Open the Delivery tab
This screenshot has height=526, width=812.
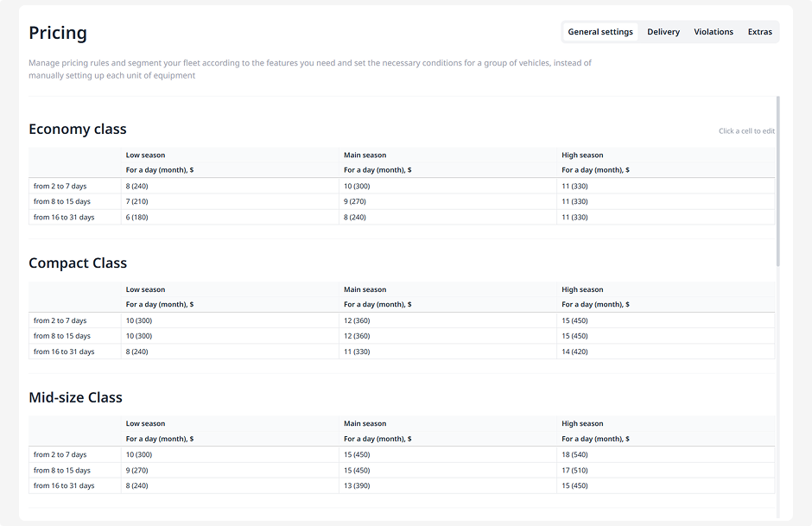(x=663, y=32)
